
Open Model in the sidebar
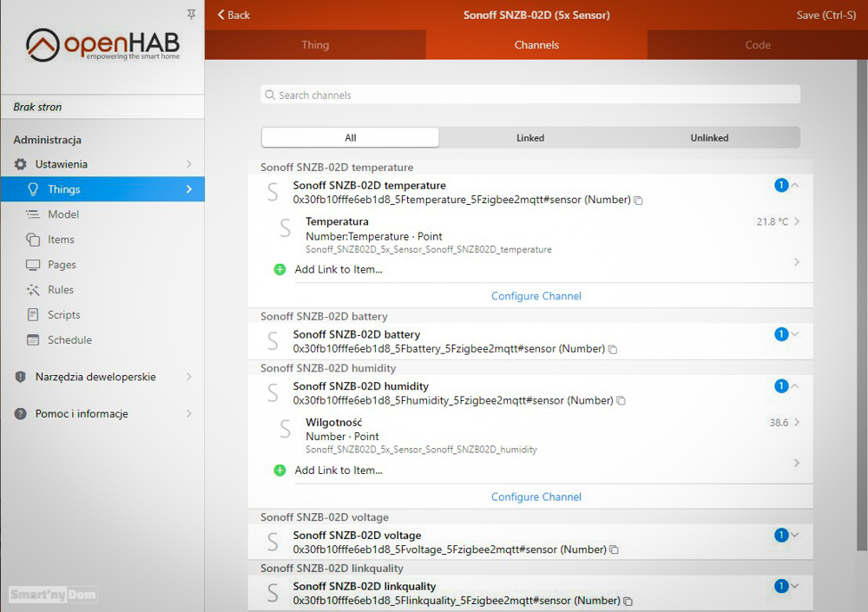click(x=103, y=214)
